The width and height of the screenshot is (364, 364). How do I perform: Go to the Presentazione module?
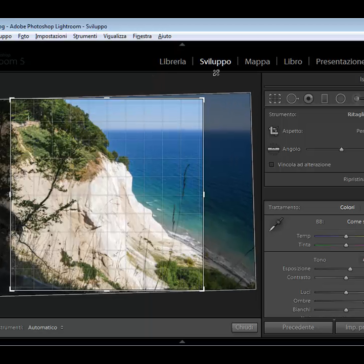pos(340,62)
